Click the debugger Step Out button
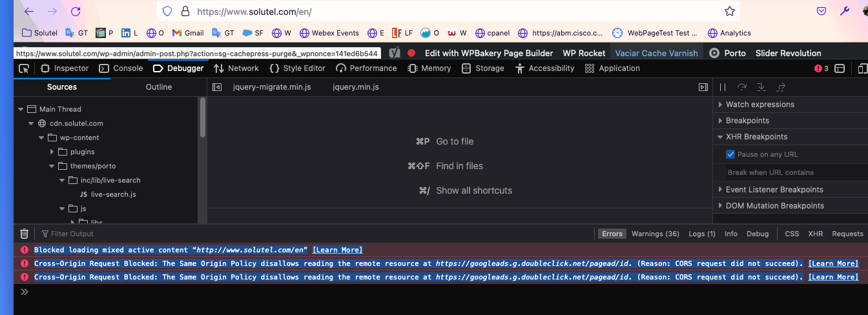This screenshot has width=868, height=315. click(x=781, y=87)
